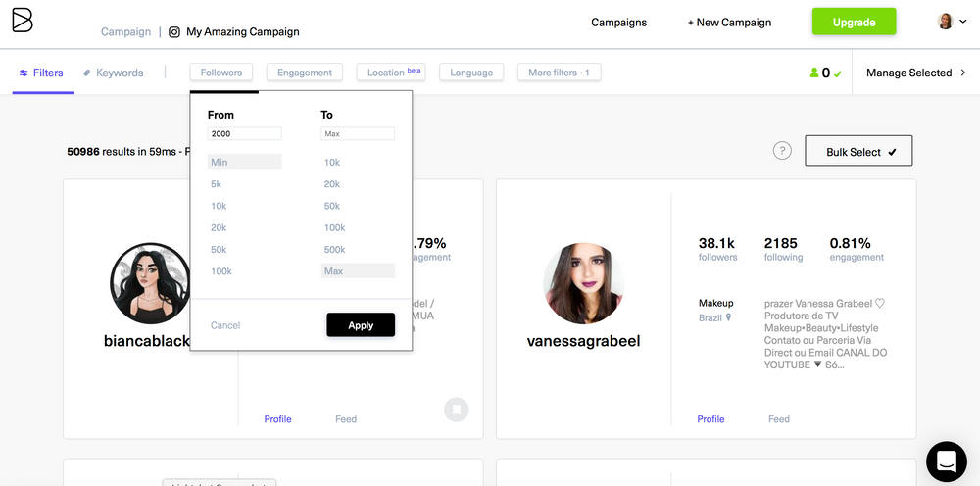Click Cancel in followers filter
The width and height of the screenshot is (980, 486).
click(x=225, y=325)
